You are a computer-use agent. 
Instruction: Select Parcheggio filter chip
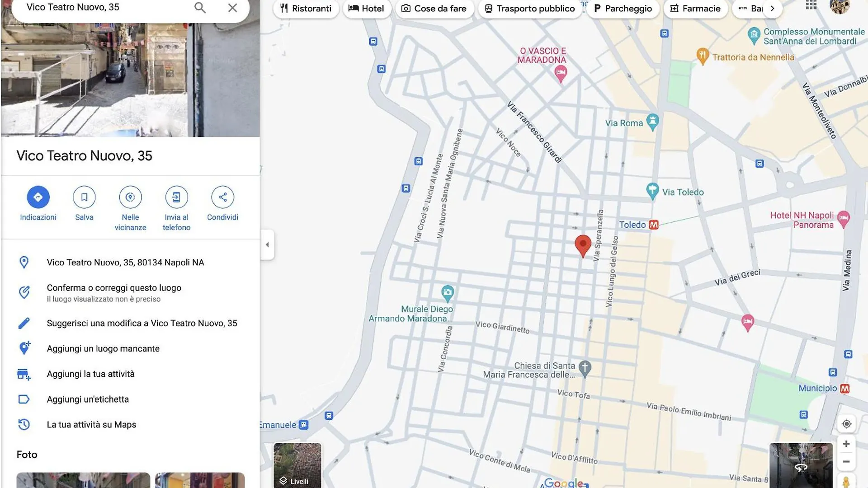pos(623,8)
